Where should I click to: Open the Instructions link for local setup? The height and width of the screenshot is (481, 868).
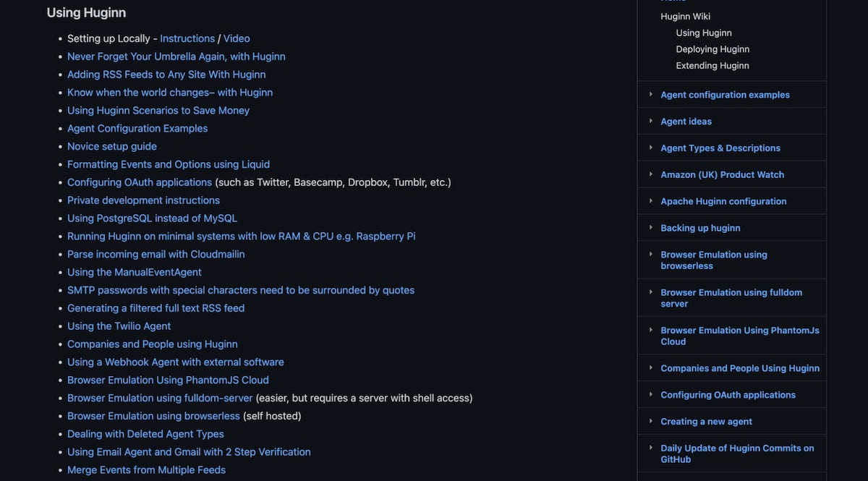tap(187, 38)
